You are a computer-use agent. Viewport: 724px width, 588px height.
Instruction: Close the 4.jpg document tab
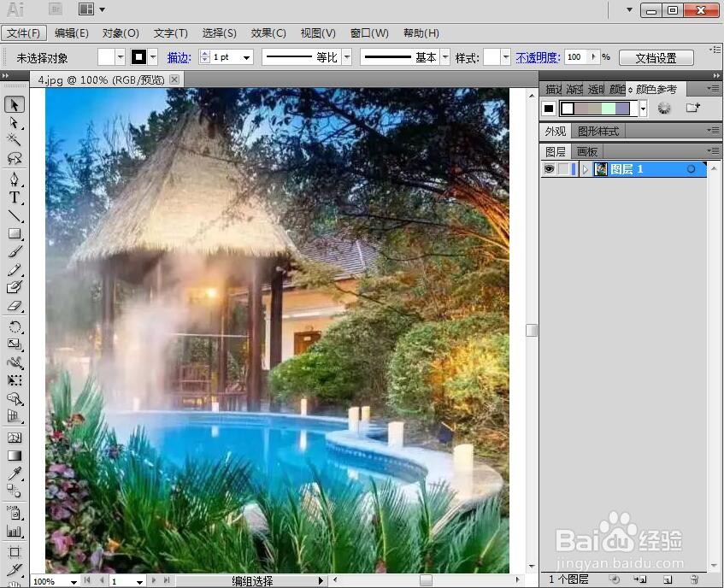coord(174,79)
